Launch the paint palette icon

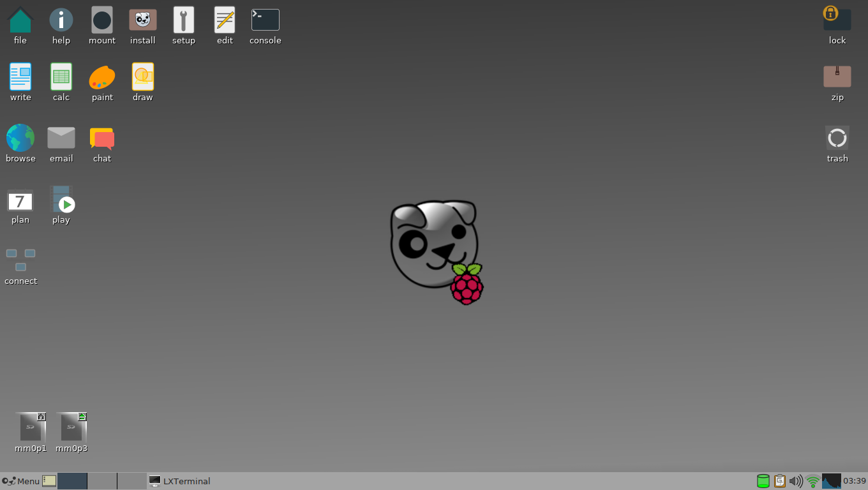pos(102,78)
